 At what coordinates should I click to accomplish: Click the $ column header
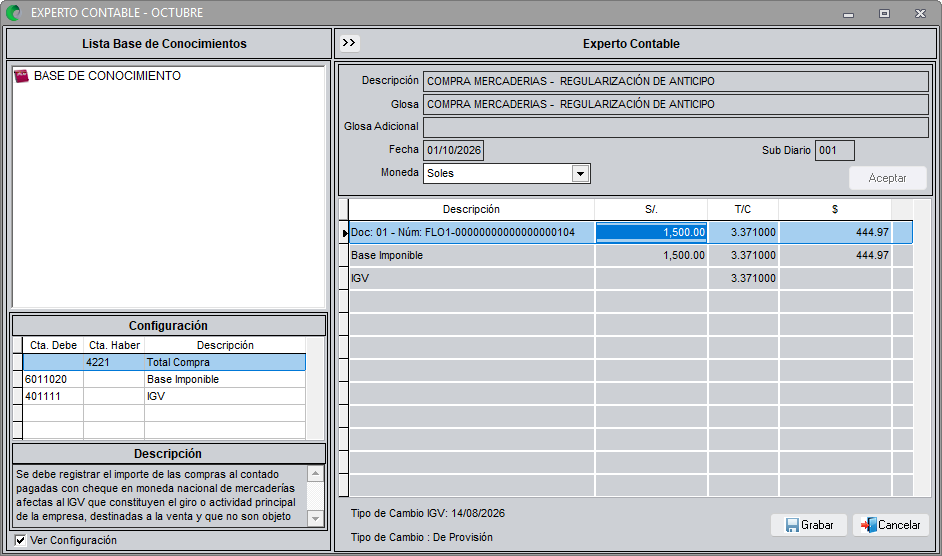835,209
